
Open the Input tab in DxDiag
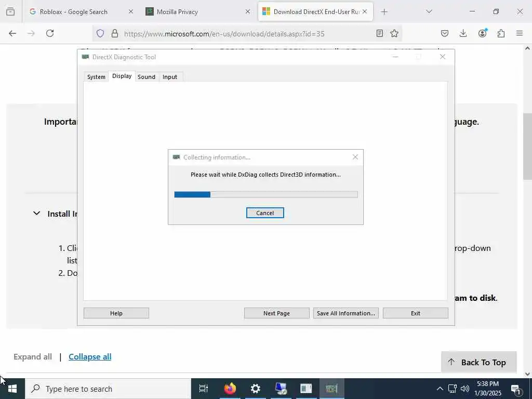click(x=170, y=77)
